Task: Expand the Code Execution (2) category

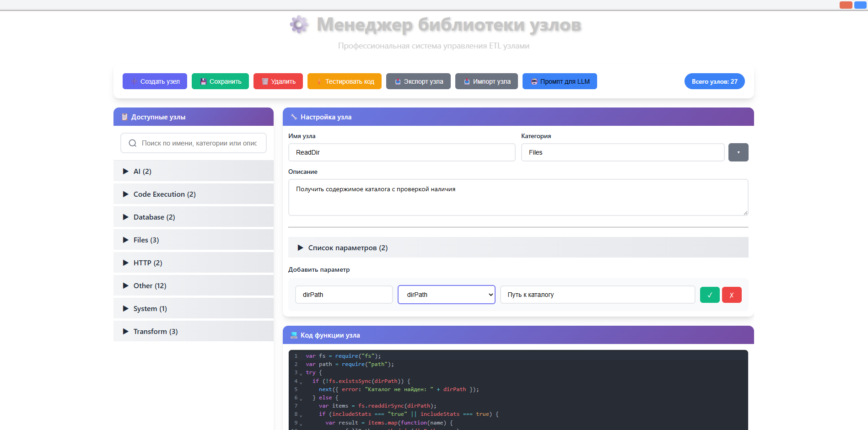Action: click(x=194, y=194)
